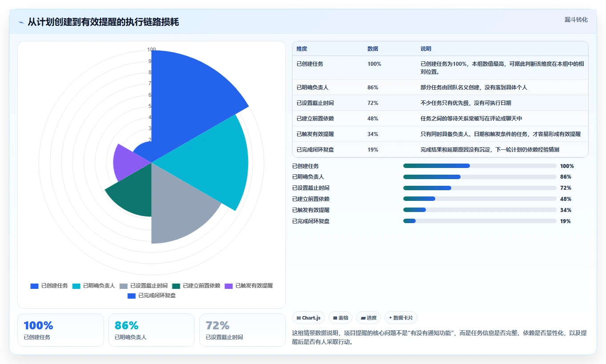Click the 已建立前置依赖 progress bar
606x364 pixels.
480,199
